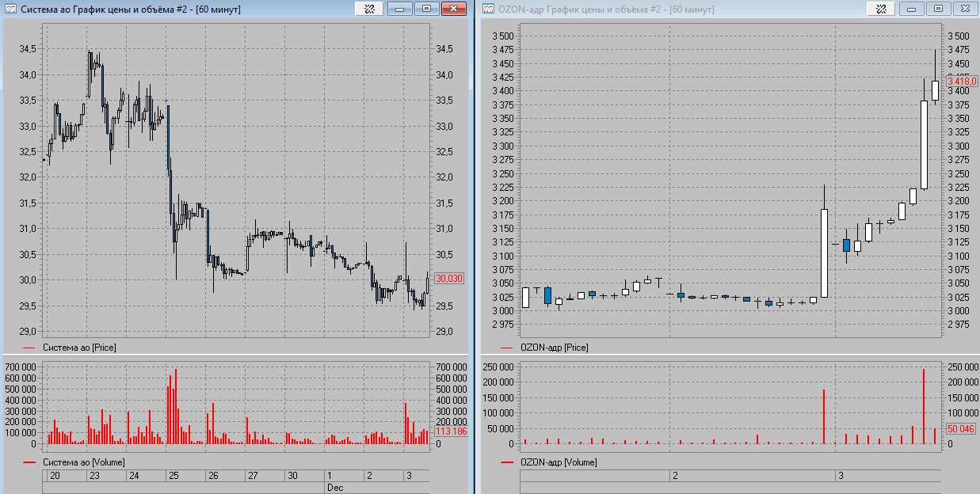Select the OZON-адр [Volume] legend label

coord(559,462)
